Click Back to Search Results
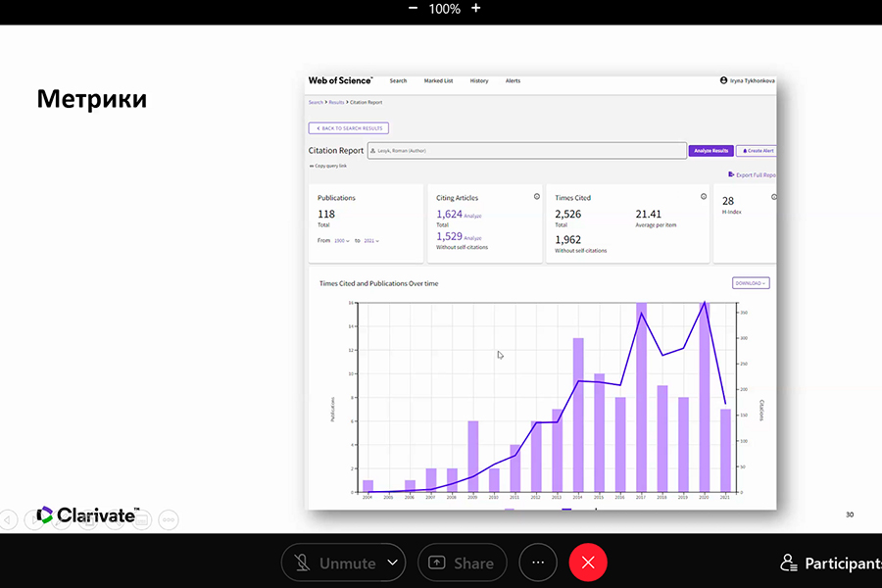882x588 pixels. pos(349,128)
